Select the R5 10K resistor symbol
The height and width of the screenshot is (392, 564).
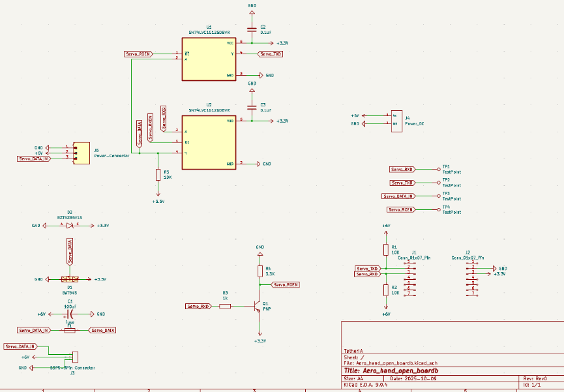click(x=158, y=174)
